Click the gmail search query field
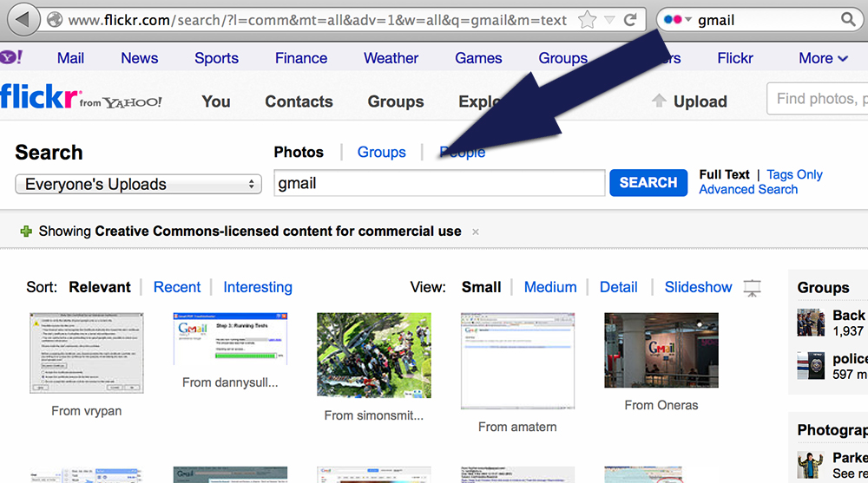The image size is (868, 483). tap(439, 183)
